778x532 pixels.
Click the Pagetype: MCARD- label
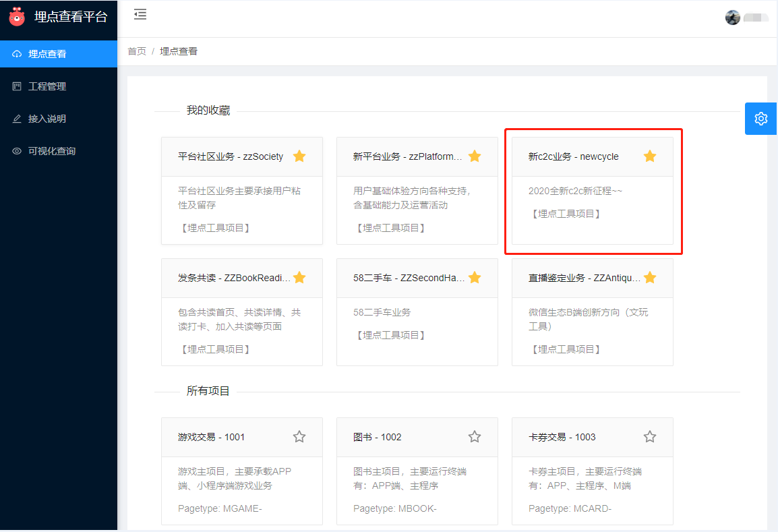570,508
